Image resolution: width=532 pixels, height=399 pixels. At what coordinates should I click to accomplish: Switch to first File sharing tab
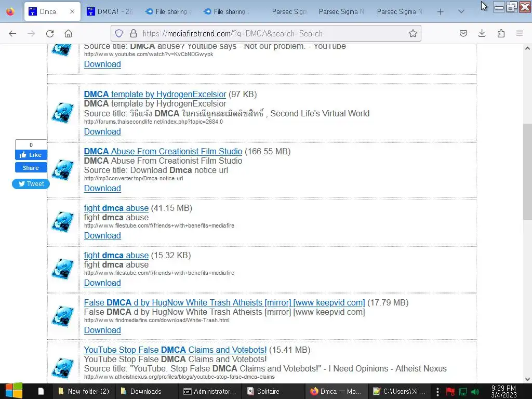click(168, 11)
